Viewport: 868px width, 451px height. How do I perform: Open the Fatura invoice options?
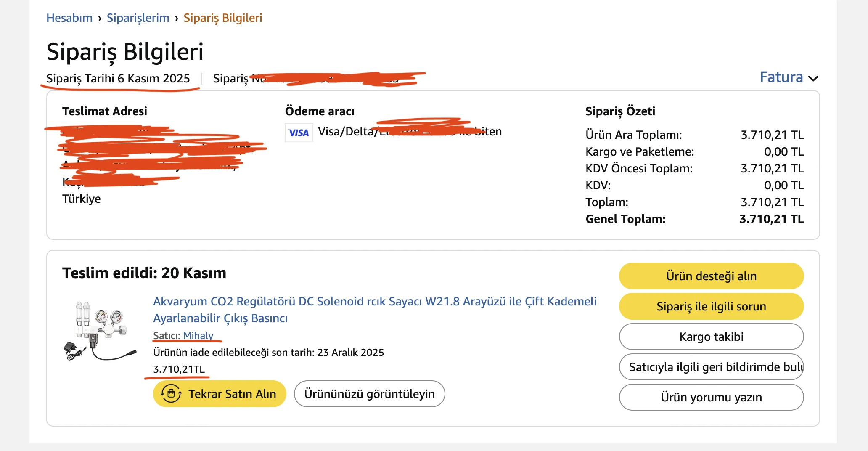tap(781, 77)
